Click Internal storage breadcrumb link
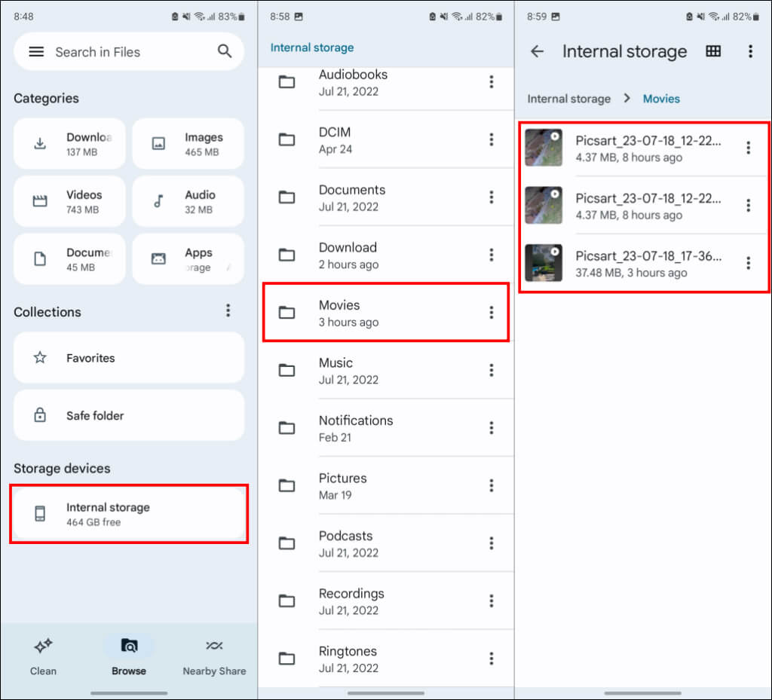772x700 pixels. click(x=568, y=99)
